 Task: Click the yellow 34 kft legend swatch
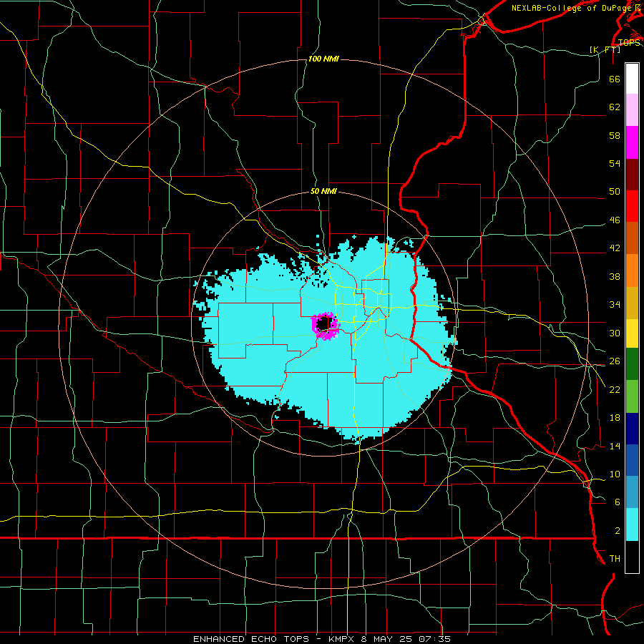(x=632, y=333)
